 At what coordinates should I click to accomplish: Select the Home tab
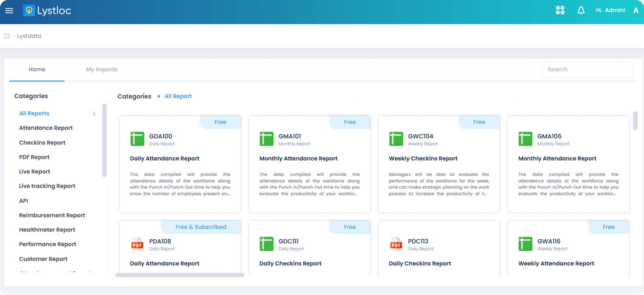pyautogui.click(x=37, y=70)
